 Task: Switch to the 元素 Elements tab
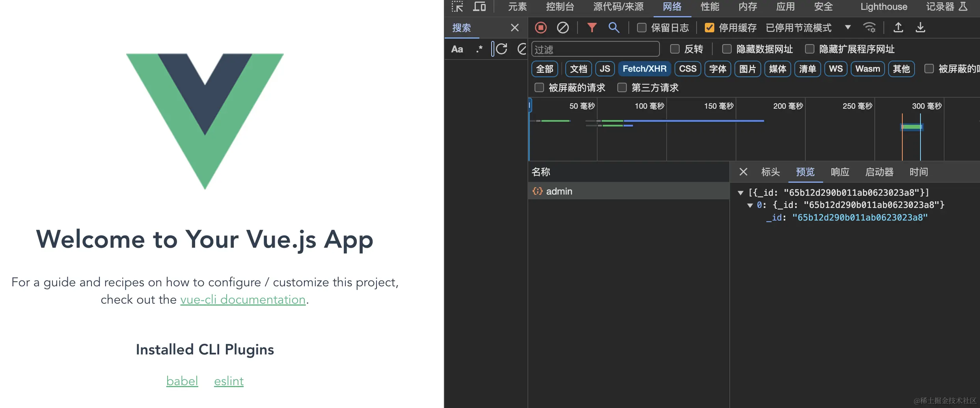click(517, 7)
